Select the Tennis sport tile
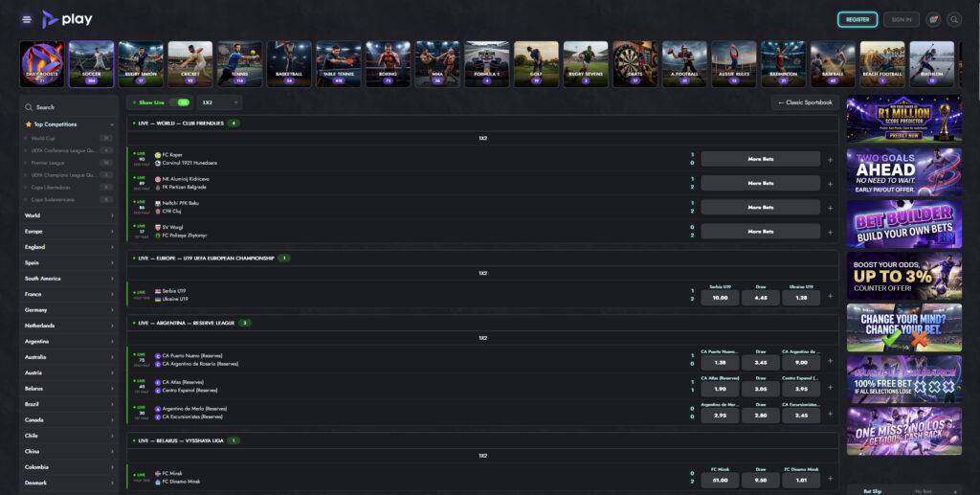Screen dimensions: 980x495 point(240,64)
